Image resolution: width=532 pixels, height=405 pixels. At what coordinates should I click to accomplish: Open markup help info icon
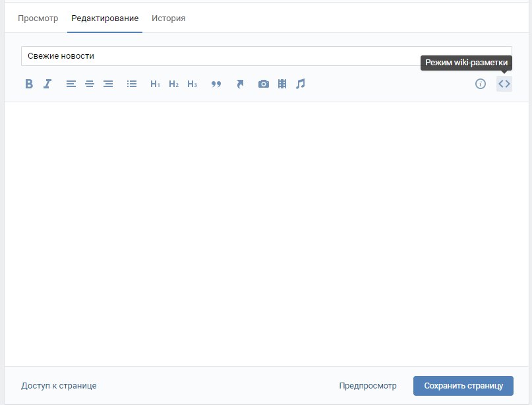click(x=481, y=84)
